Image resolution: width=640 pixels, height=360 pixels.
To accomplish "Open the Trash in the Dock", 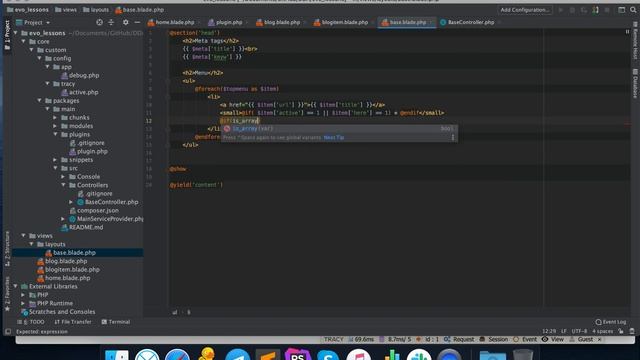I will coord(523,354).
